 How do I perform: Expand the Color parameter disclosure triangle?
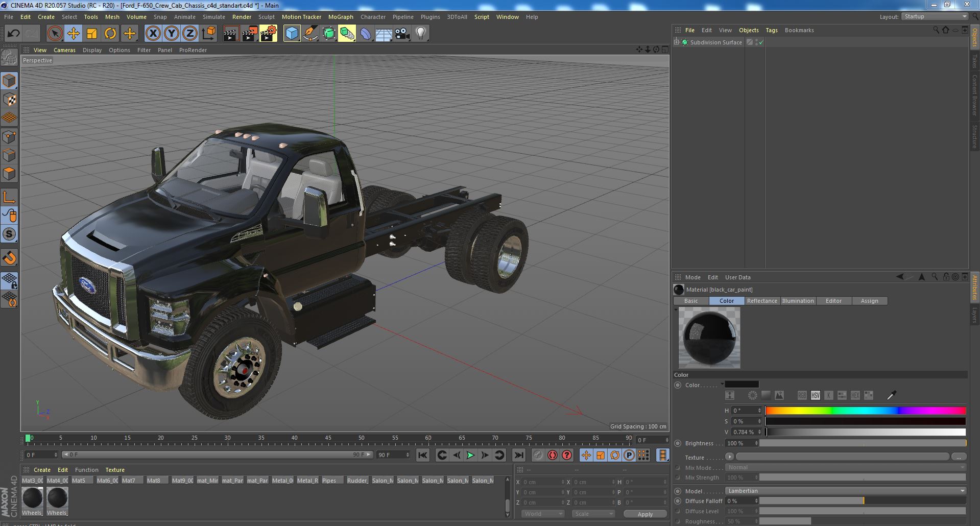click(722, 384)
